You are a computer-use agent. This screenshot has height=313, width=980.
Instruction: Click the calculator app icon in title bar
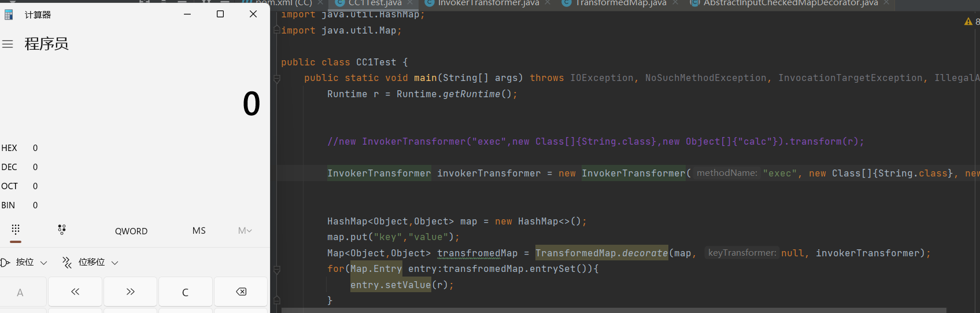click(x=9, y=14)
